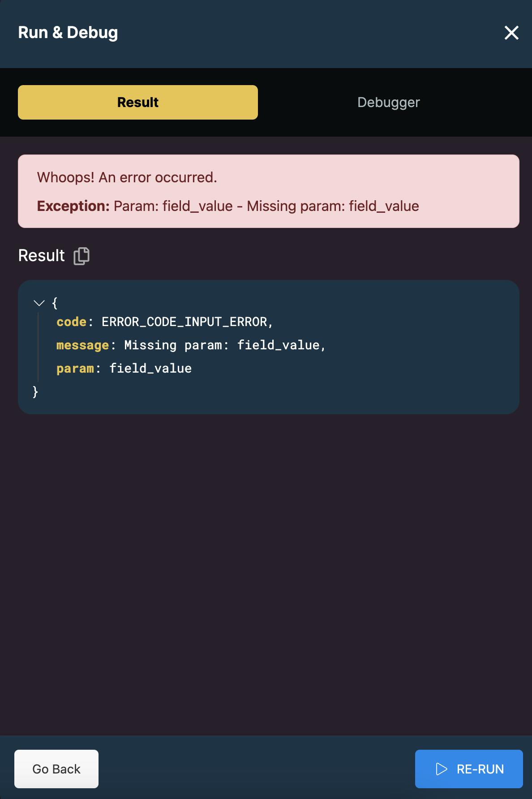The height and width of the screenshot is (799, 532).
Task: Open the Debugger tab
Action: click(388, 103)
